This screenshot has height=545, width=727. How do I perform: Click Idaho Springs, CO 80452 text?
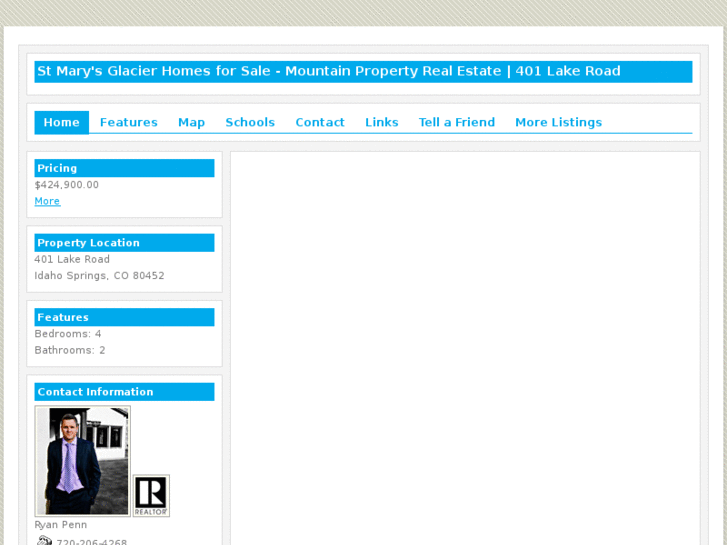point(99,276)
